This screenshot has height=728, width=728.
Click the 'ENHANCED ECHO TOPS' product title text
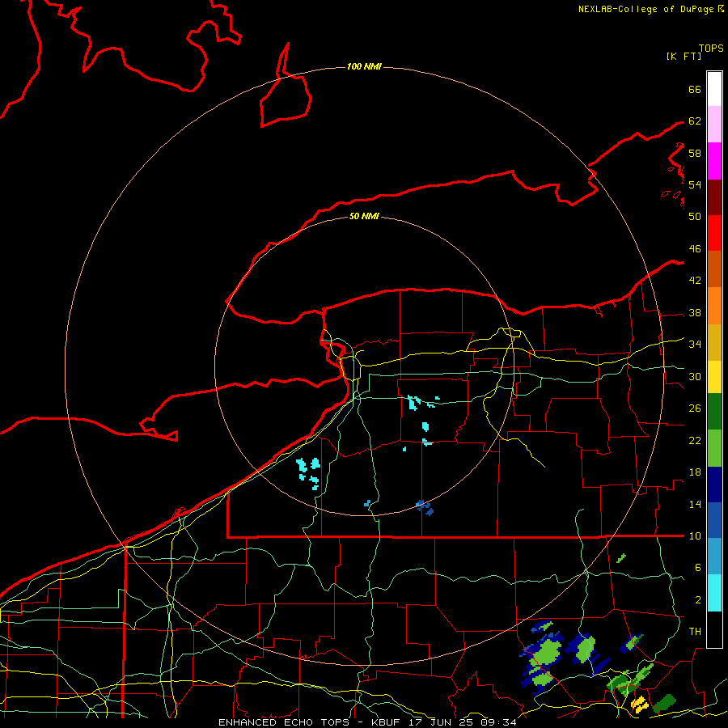[x=284, y=722]
